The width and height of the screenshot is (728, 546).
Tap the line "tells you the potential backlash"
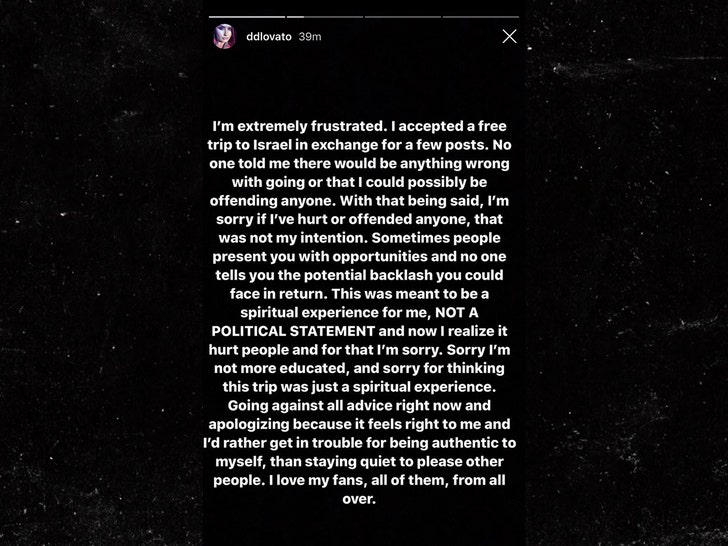[359, 275]
